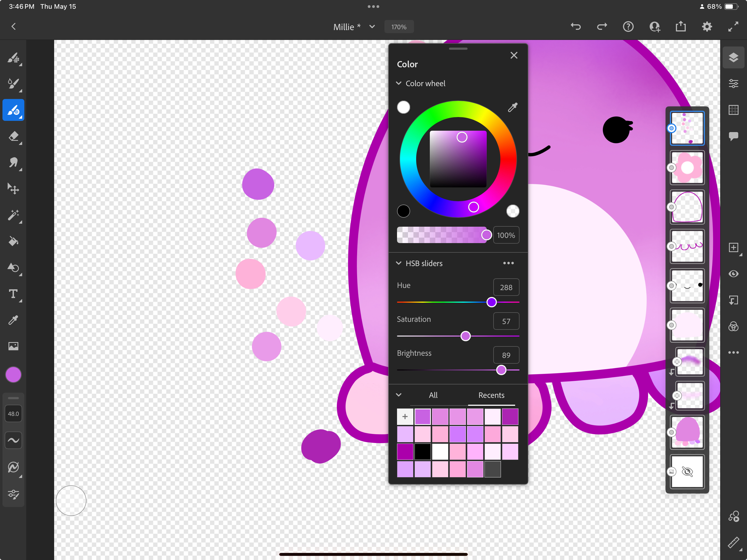
Task: Toggle layer visibility eye icon
Action: 733,274
